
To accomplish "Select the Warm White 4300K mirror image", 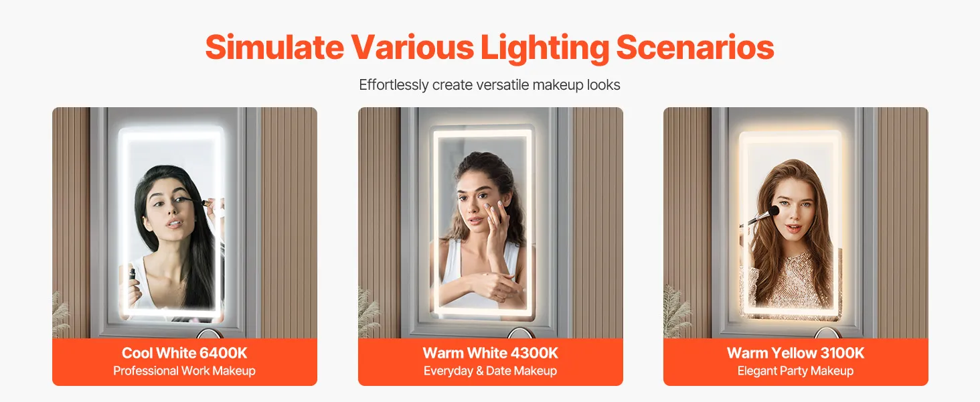I will pos(491,223).
